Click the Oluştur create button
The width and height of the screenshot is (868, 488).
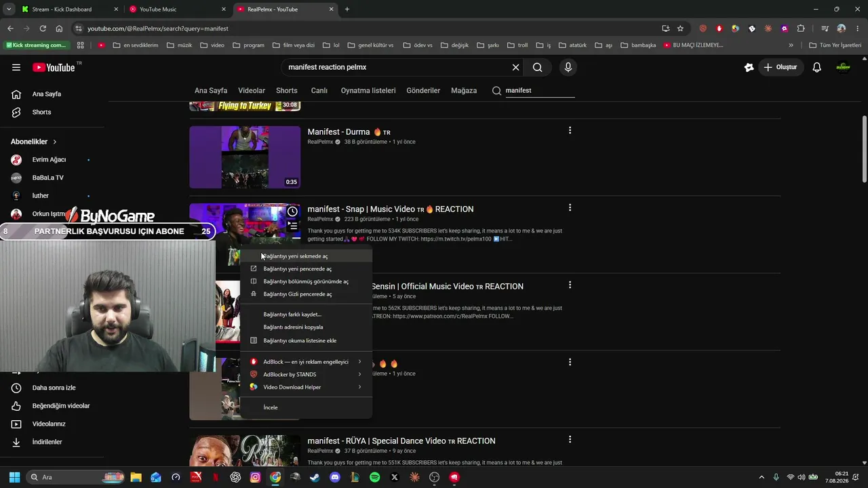[x=780, y=67]
